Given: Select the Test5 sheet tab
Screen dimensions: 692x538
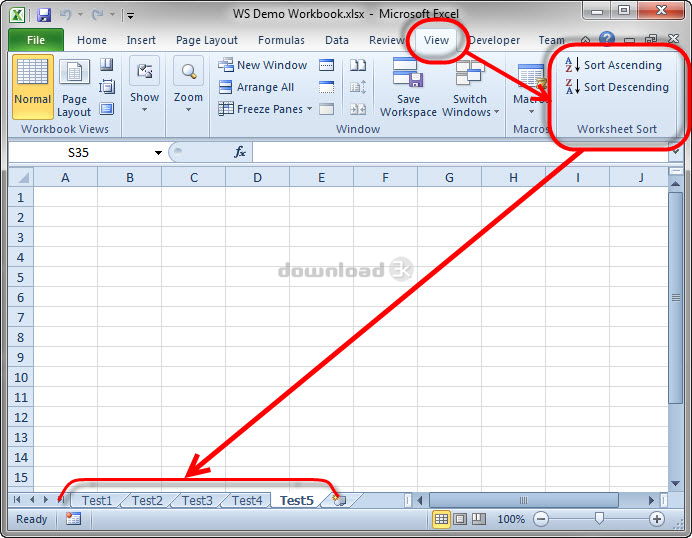Looking at the screenshot, I should point(297,500).
